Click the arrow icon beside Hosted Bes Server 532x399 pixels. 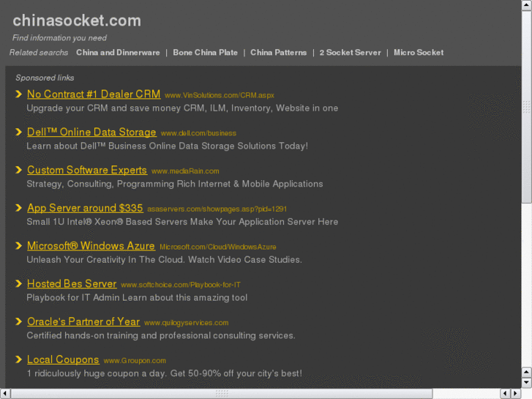point(19,283)
